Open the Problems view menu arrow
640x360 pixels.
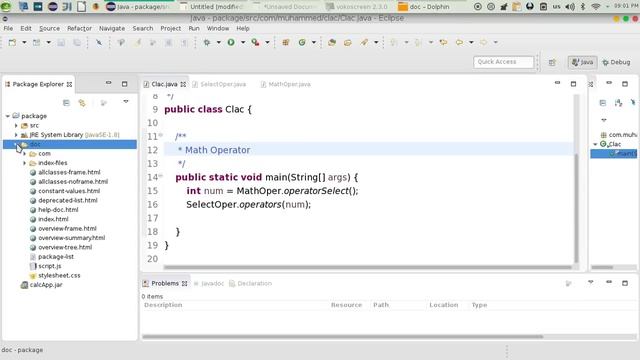coord(591,282)
